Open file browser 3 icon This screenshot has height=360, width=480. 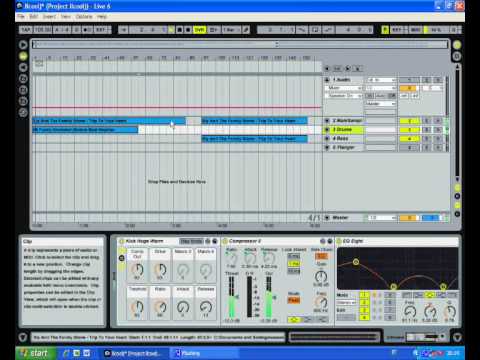pos(23,101)
